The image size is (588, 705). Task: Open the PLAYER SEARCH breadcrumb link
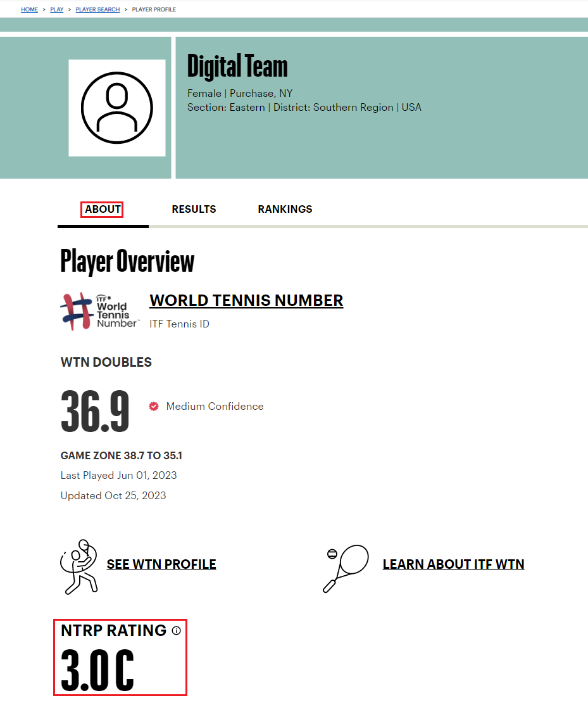pyautogui.click(x=97, y=9)
